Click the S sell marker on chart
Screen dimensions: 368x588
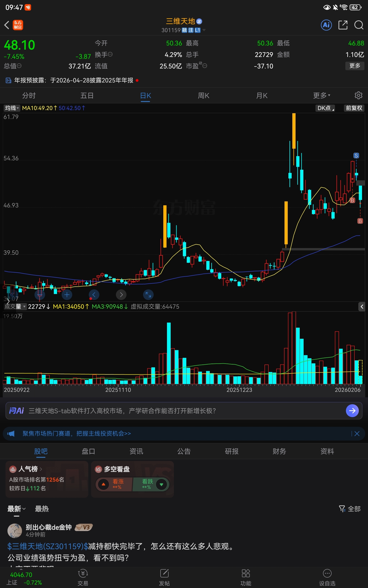click(356, 155)
